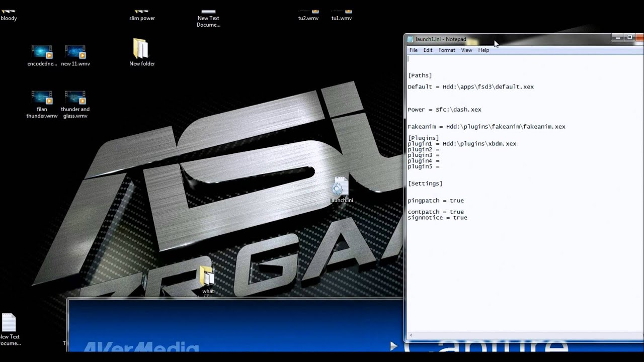644x362 pixels.
Task: Click the launch1.ini - Notepad title bar
Action: (508, 39)
